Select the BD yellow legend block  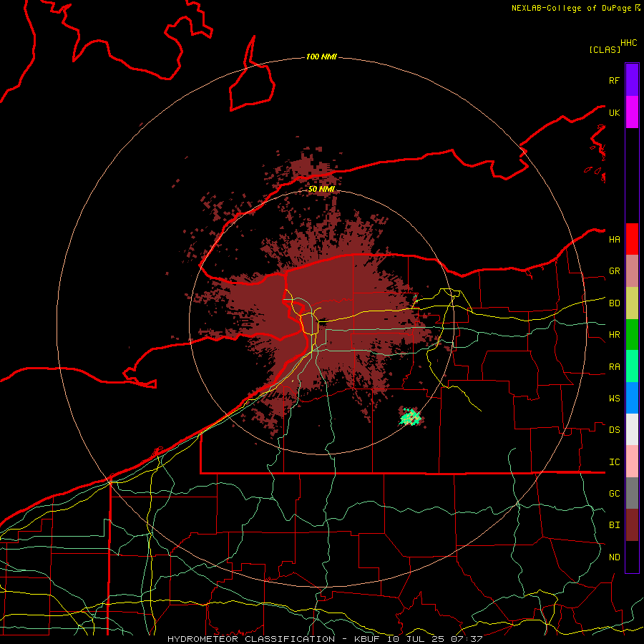(632, 303)
